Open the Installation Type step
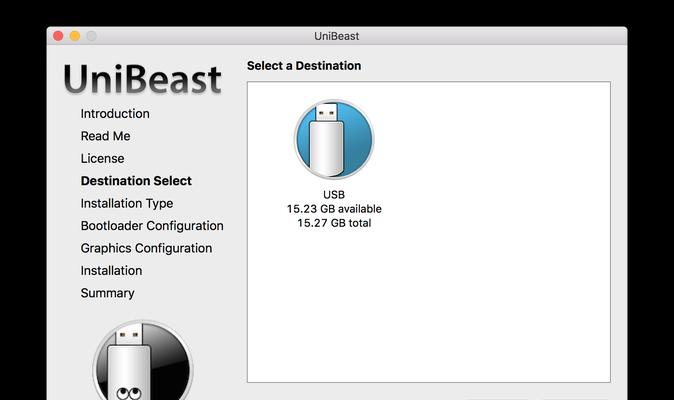Viewport: 674px width, 400px height. tap(127, 203)
